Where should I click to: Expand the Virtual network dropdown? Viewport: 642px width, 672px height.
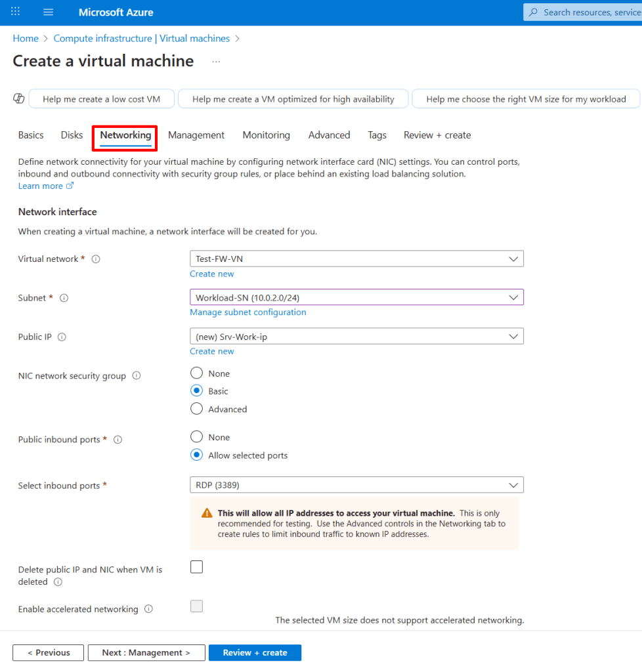(356, 259)
